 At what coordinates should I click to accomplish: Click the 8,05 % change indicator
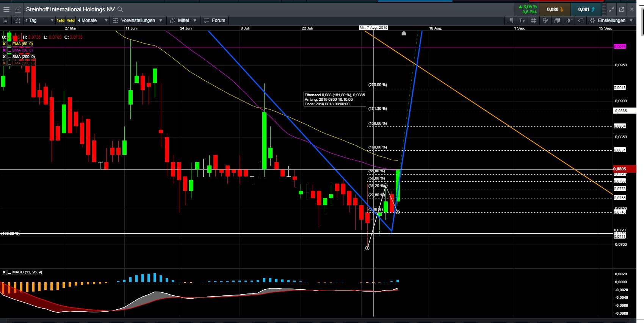pos(528,7)
